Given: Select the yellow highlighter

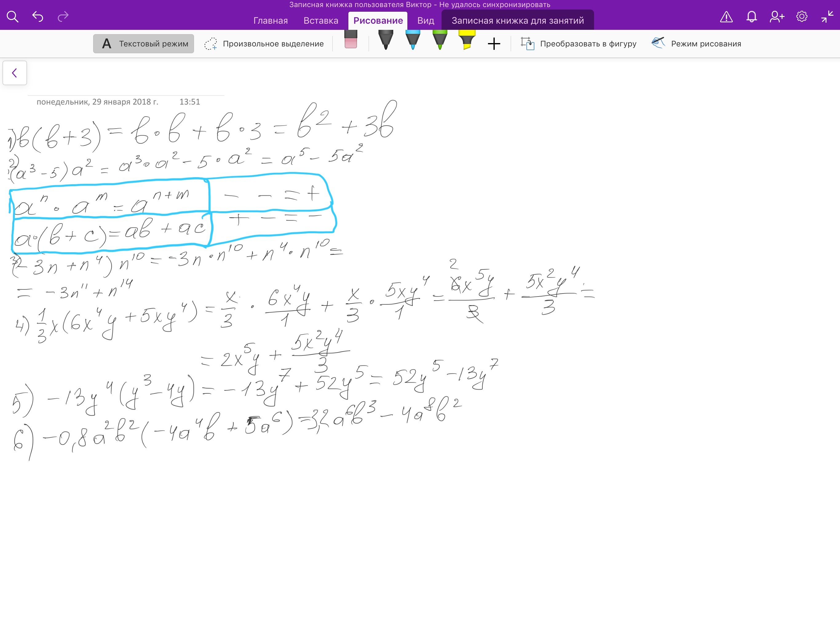Looking at the screenshot, I should (x=467, y=40).
